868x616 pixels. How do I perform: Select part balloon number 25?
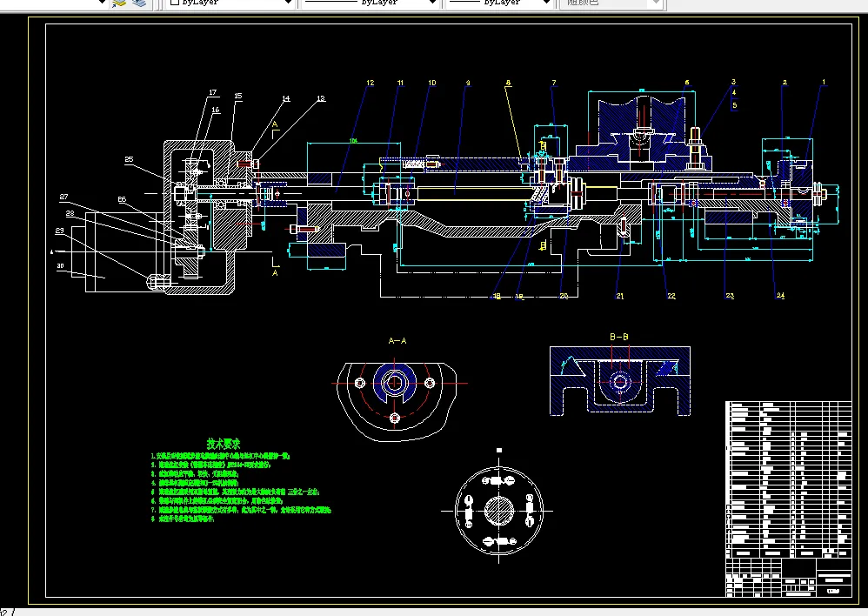coord(129,159)
